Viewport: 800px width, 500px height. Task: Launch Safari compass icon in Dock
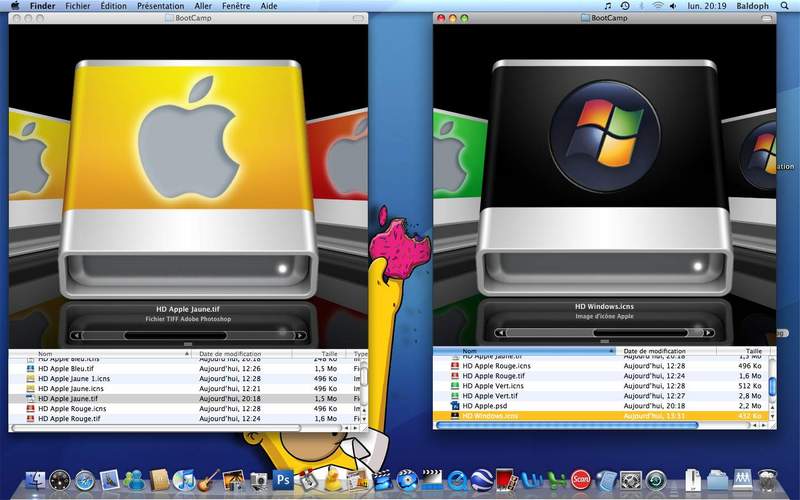click(85, 481)
